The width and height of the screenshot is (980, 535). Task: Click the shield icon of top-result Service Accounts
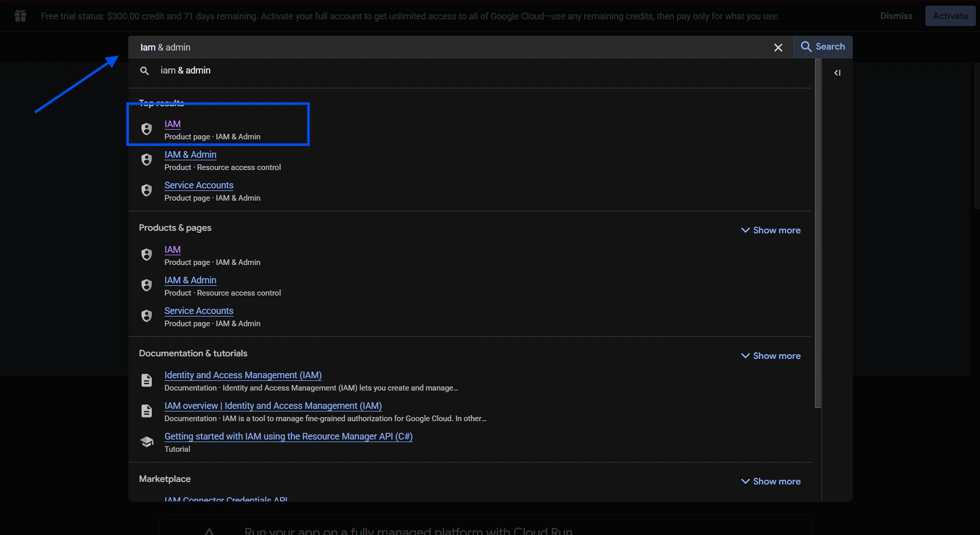(147, 190)
